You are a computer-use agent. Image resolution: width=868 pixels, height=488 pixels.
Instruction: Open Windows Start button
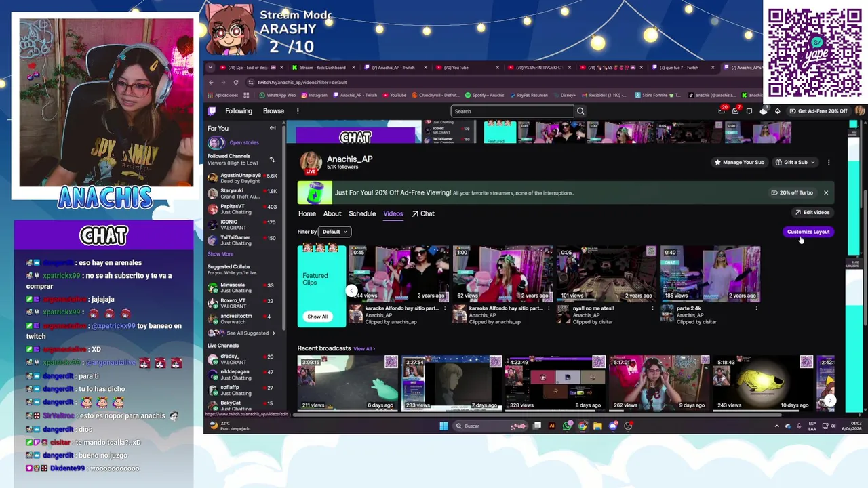443,426
